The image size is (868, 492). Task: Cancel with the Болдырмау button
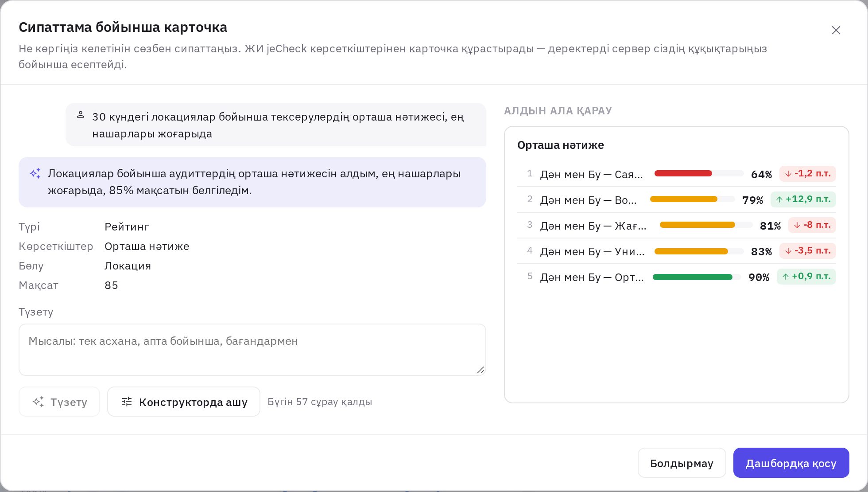pos(682,463)
